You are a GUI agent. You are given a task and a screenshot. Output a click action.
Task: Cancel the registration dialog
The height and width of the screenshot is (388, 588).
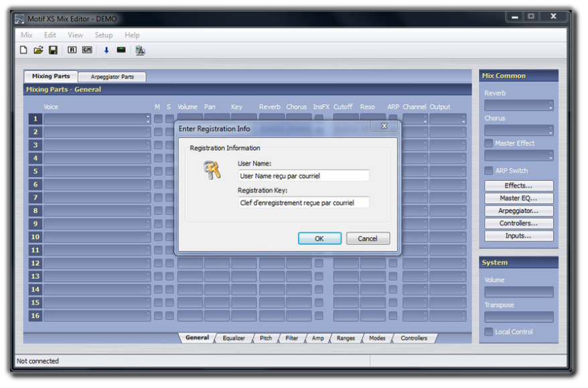pyautogui.click(x=368, y=239)
